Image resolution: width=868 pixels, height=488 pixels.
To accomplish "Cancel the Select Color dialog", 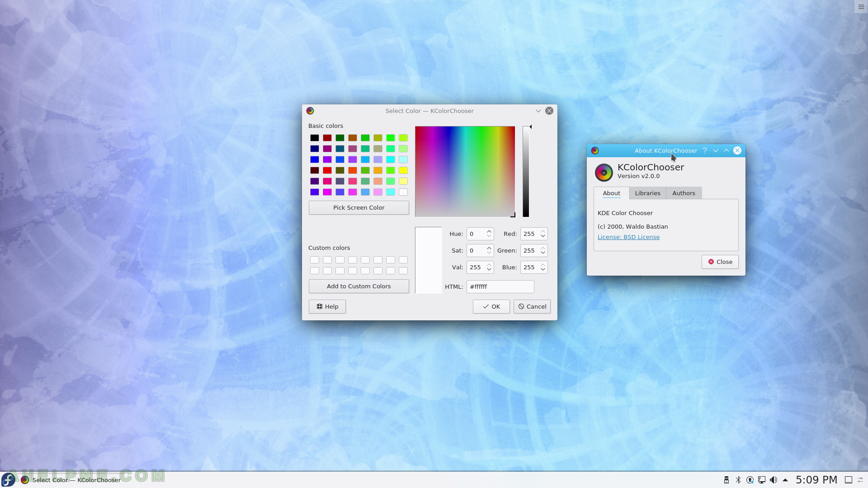I will (532, 306).
